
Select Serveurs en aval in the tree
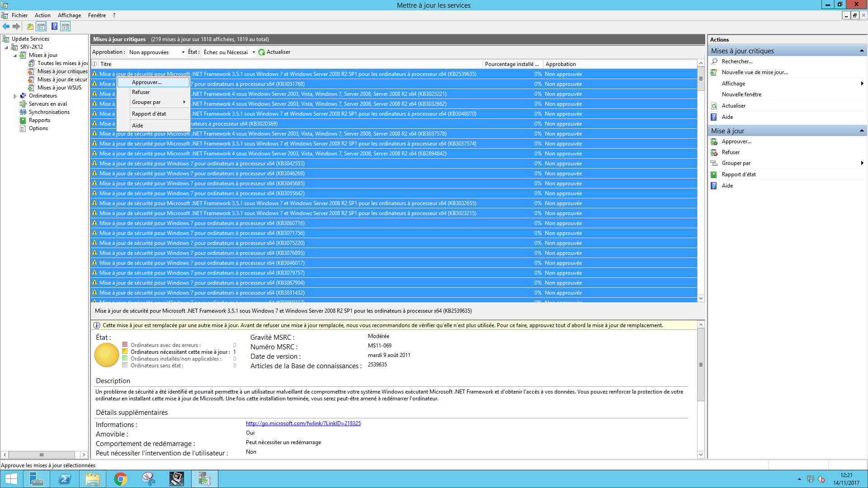pos(48,104)
